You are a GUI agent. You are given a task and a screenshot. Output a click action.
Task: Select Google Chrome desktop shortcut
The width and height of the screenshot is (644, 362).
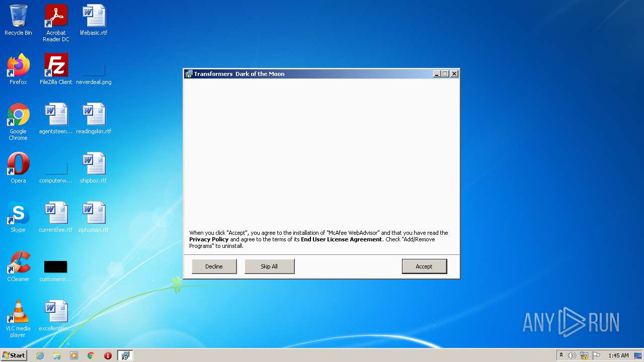click(18, 122)
